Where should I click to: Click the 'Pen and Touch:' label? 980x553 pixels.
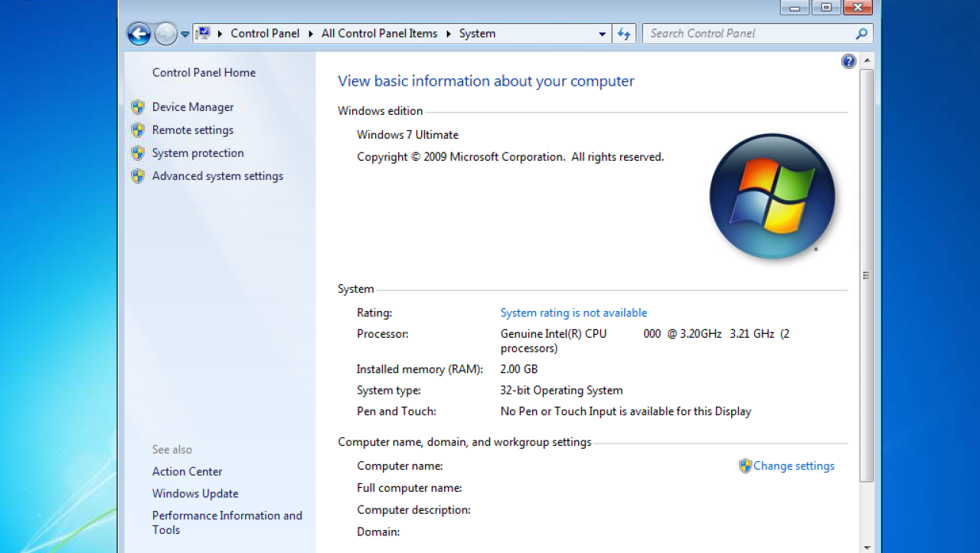(x=397, y=411)
